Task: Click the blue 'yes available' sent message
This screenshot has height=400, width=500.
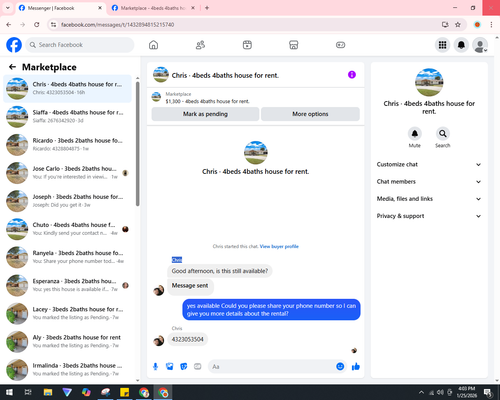Action: (271, 310)
